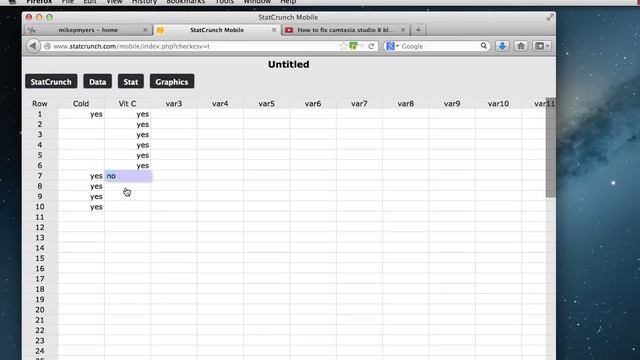Close the StatCrunch Mobile tab
This screenshot has width=640, height=360.
(x=274, y=30)
